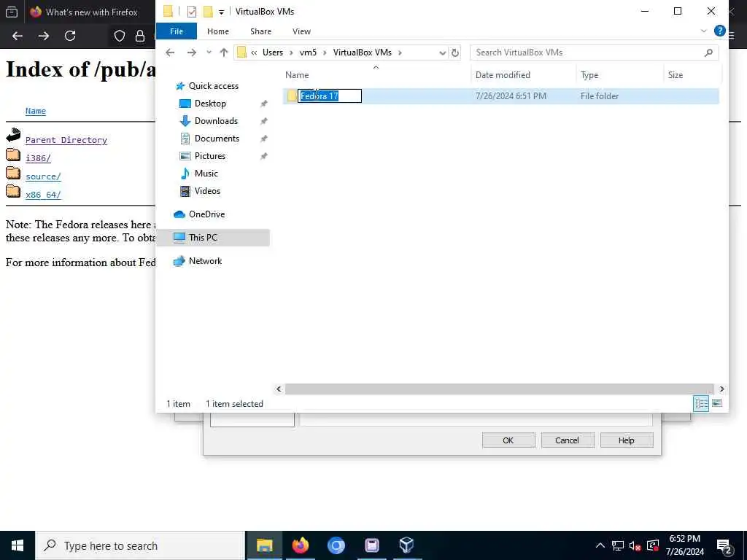747x560 pixels.
Task: Switch to Details view layout icon
Action: pyautogui.click(x=701, y=404)
